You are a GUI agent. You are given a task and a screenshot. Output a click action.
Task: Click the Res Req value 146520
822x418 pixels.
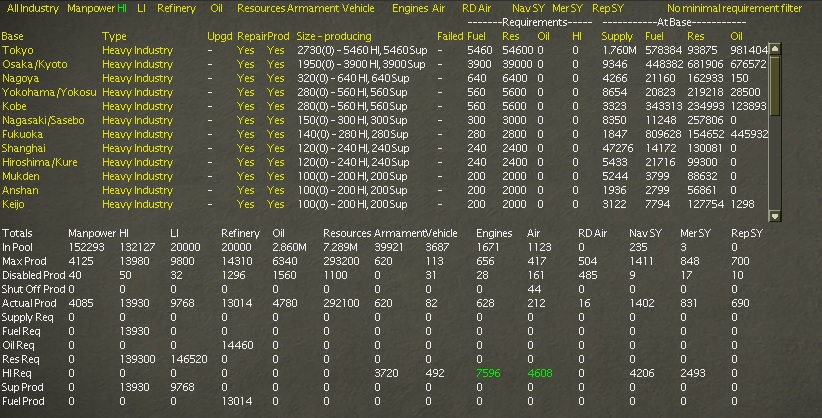point(189,359)
